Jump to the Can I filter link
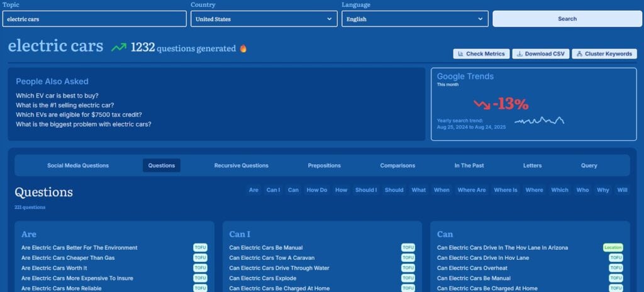This screenshot has width=644, height=292. (x=273, y=190)
